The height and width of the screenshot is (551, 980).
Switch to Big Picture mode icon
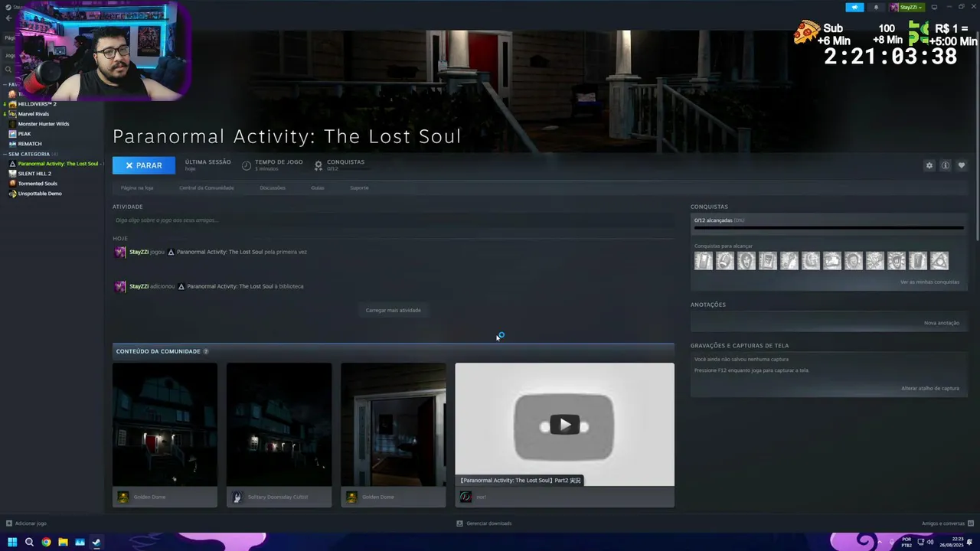(934, 7)
